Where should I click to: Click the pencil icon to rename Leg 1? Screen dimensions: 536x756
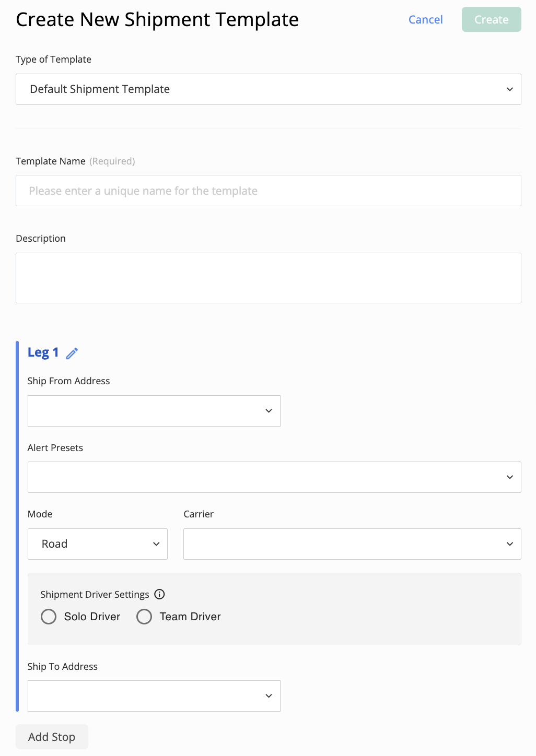click(x=72, y=353)
